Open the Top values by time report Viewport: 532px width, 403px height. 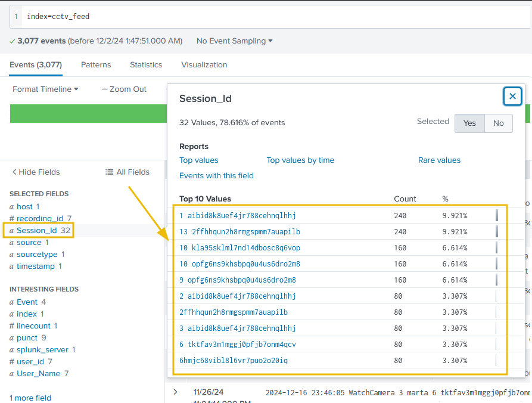[x=300, y=160]
